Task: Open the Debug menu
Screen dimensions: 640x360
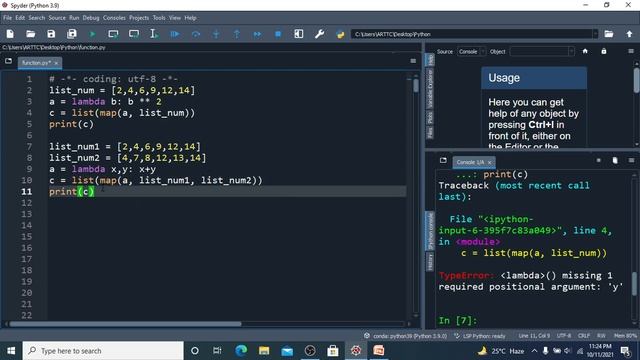Action: click(91, 18)
